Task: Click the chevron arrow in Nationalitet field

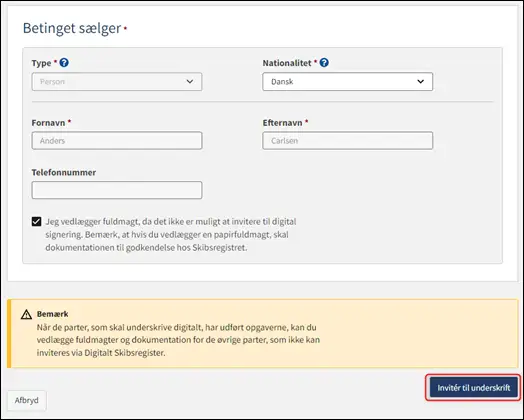Action: 420,82
